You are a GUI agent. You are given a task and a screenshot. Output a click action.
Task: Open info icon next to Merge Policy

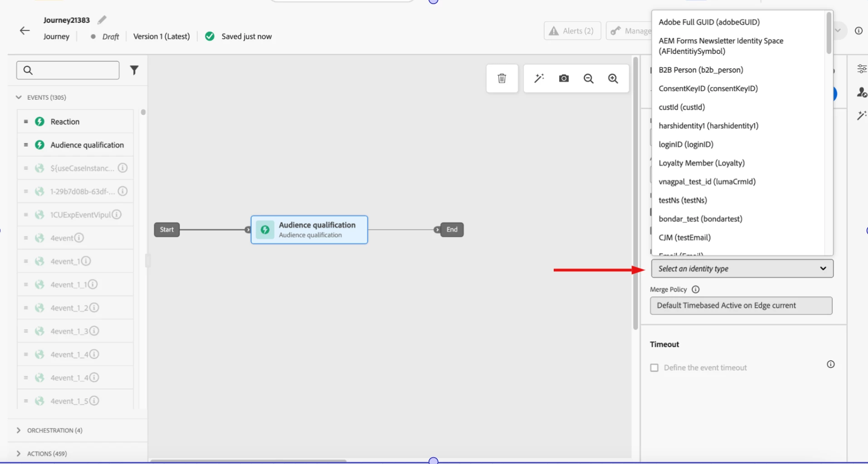[696, 289]
